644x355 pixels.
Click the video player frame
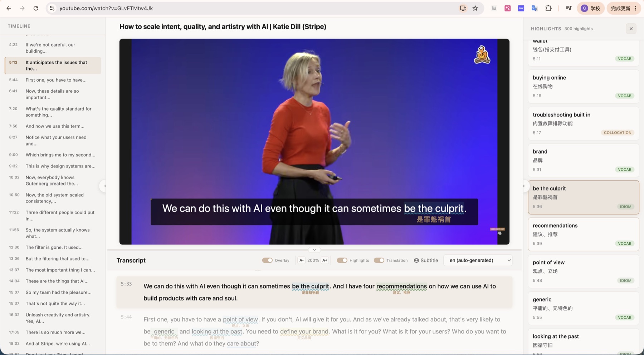314,142
